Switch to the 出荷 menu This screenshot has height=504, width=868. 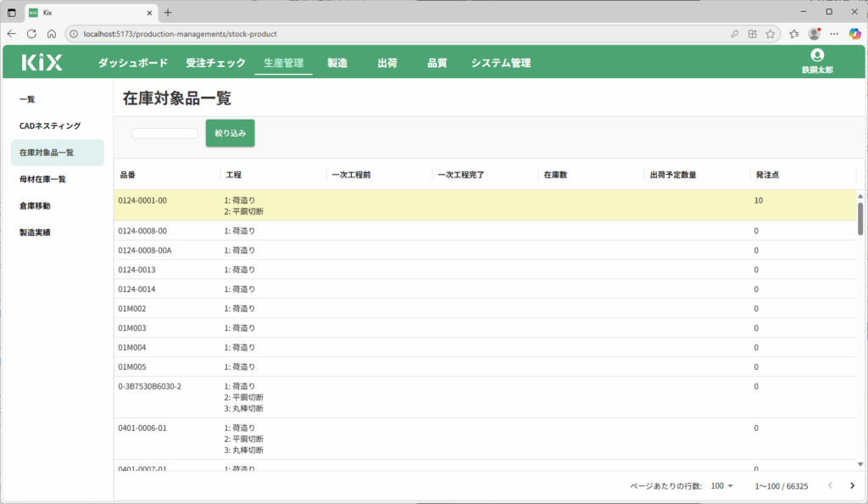387,63
